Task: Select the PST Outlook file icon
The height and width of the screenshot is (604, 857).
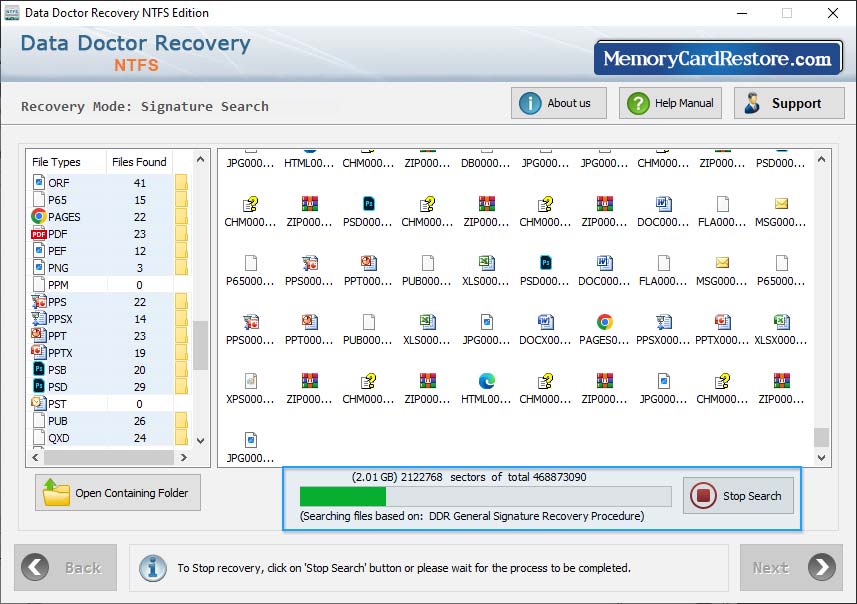Action: coord(39,403)
